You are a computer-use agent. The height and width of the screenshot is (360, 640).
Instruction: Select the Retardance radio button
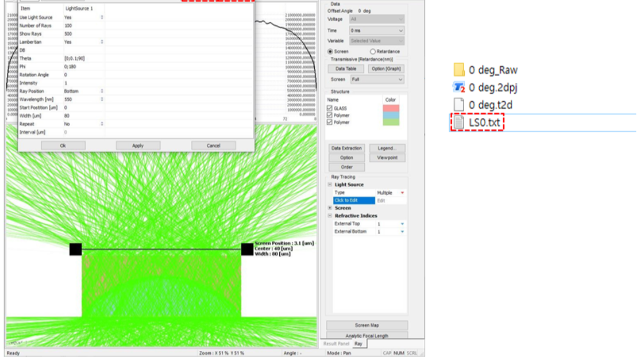[x=373, y=51]
